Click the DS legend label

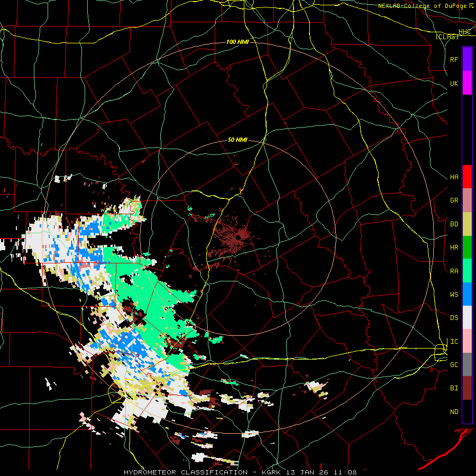454,318
